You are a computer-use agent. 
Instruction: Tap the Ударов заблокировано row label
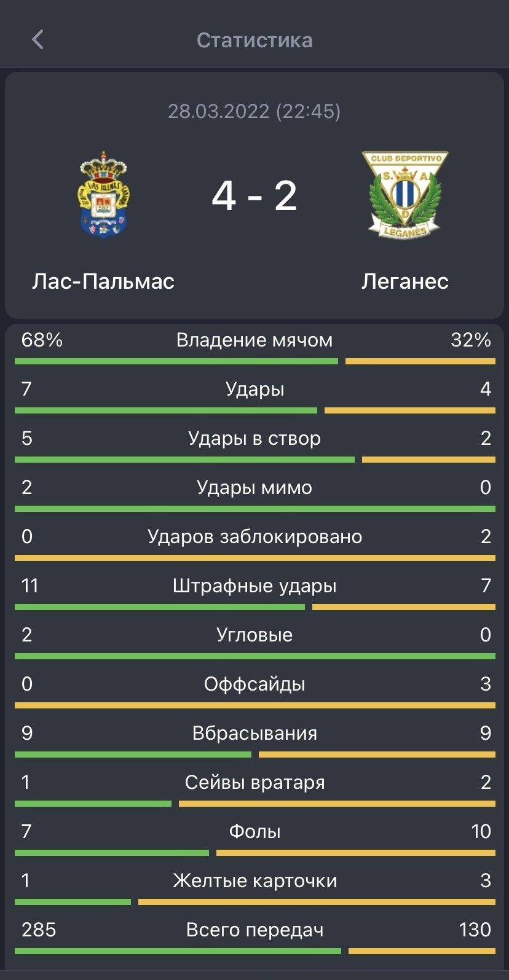(254, 537)
